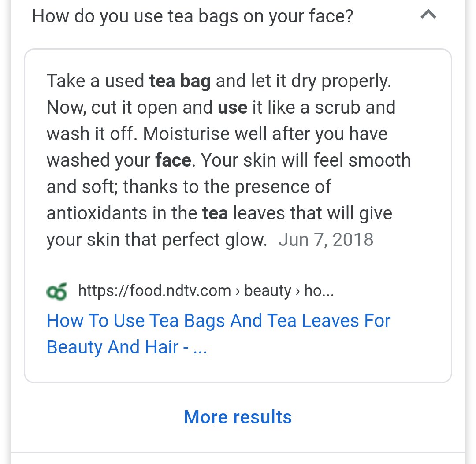Collapse the tea bags question with chevron
This screenshot has width=476, height=464.
pos(428,15)
